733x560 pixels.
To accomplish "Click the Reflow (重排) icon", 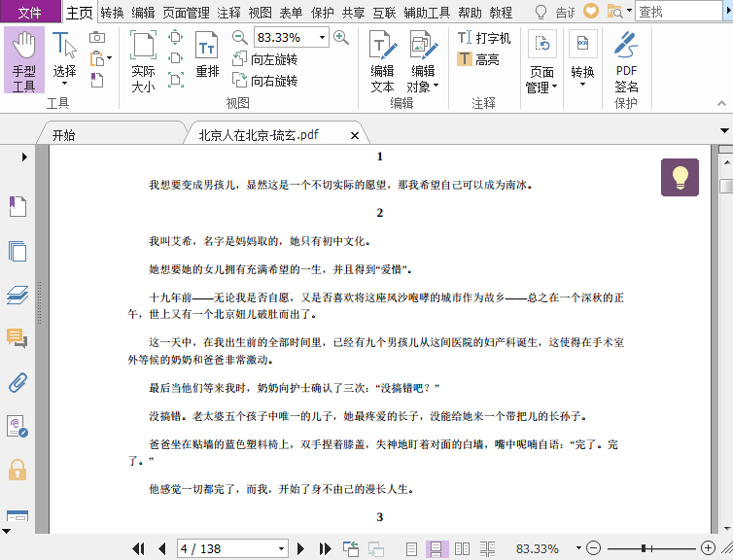I will click(207, 54).
